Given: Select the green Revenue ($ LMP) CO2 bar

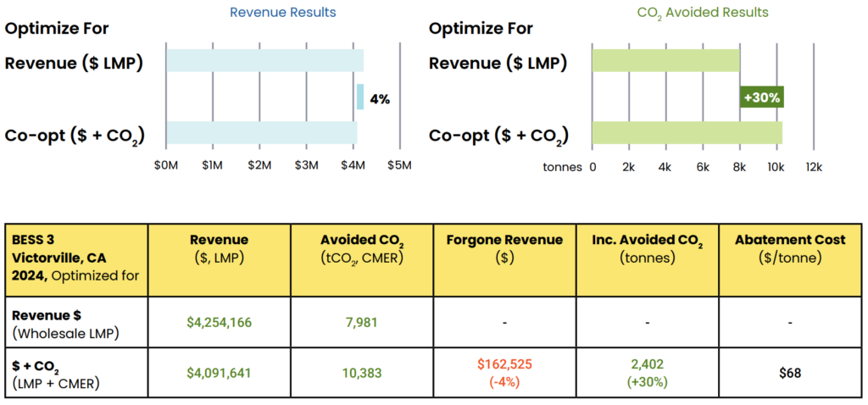Looking at the screenshot, I should [x=665, y=62].
